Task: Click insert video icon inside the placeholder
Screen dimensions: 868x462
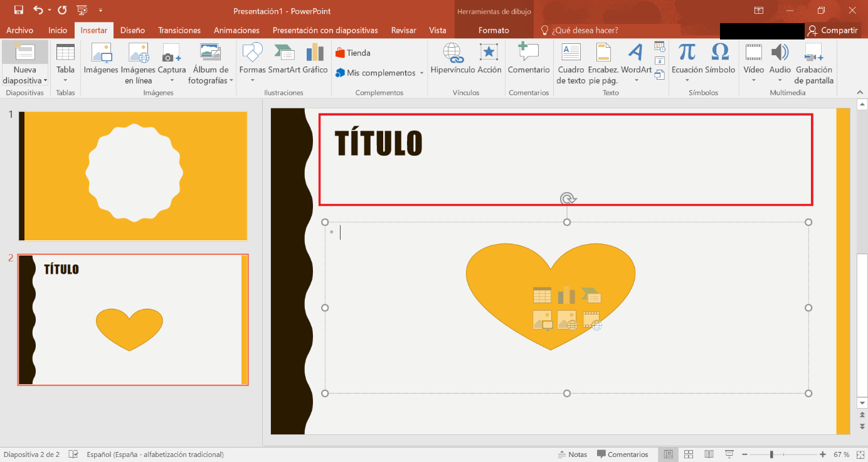Action: click(x=592, y=320)
